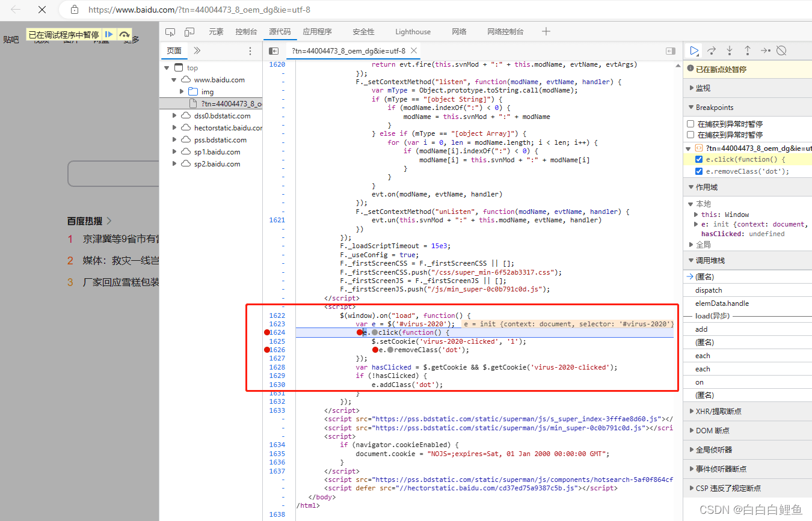The image size is (812, 521).
Task: Click line number 1628 in gutter
Action: coord(277,367)
